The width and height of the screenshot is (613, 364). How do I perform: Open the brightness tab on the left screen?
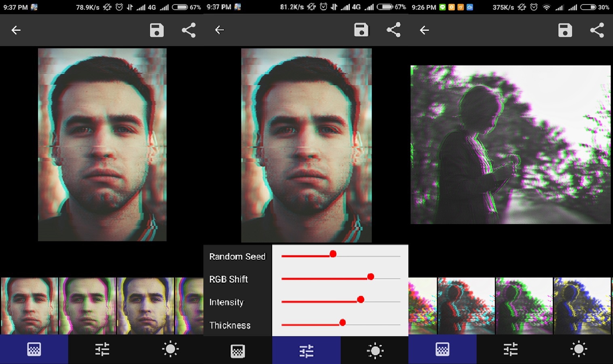click(170, 349)
